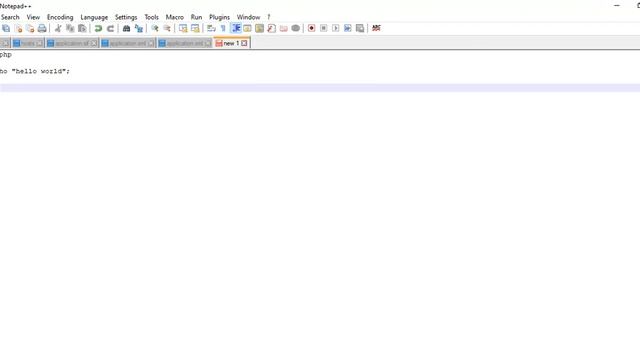Run macro multiple times icon
640x360 pixels.
pos(347,28)
